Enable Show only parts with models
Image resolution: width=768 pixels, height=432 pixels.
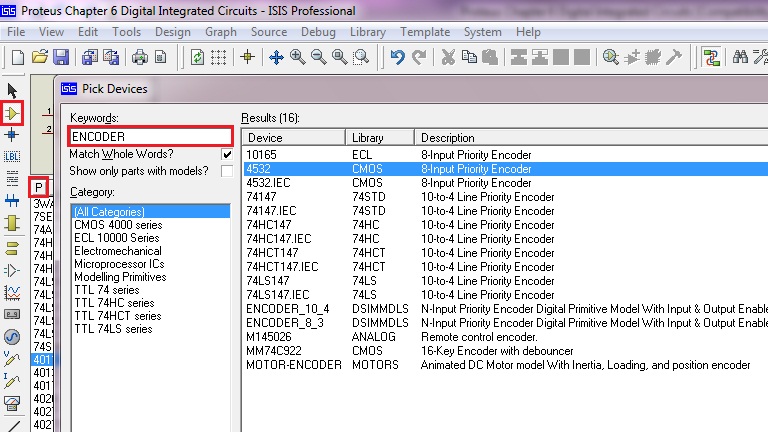[x=227, y=171]
